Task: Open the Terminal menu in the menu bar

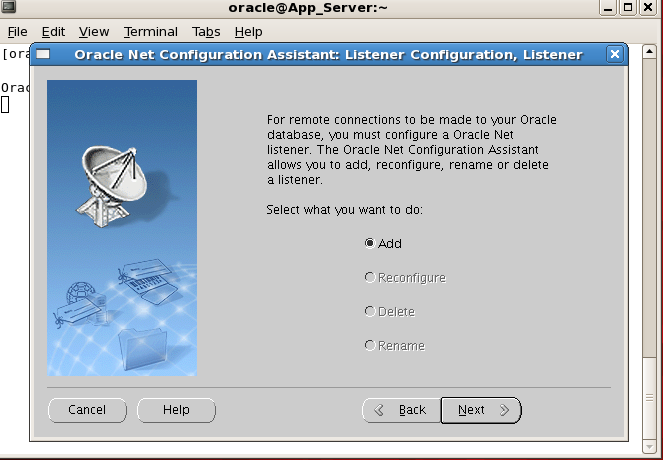Action: click(x=150, y=31)
